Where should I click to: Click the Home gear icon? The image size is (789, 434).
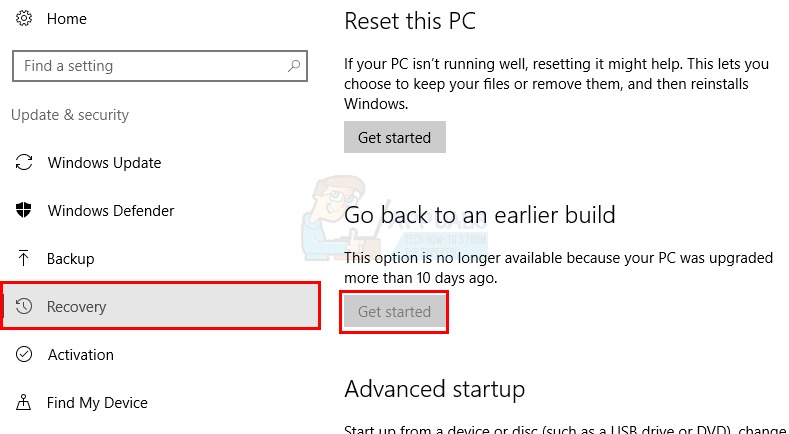tap(24, 19)
